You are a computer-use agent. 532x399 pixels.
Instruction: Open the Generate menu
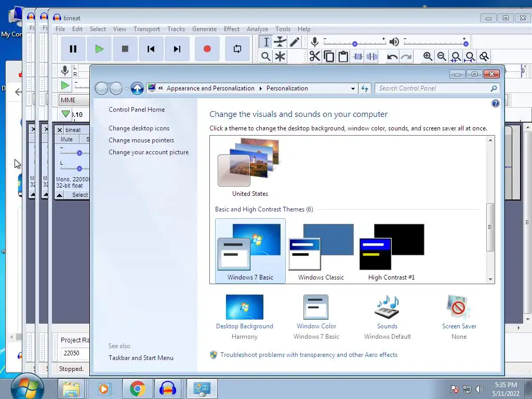pyautogui.click(x=204, y=29)
